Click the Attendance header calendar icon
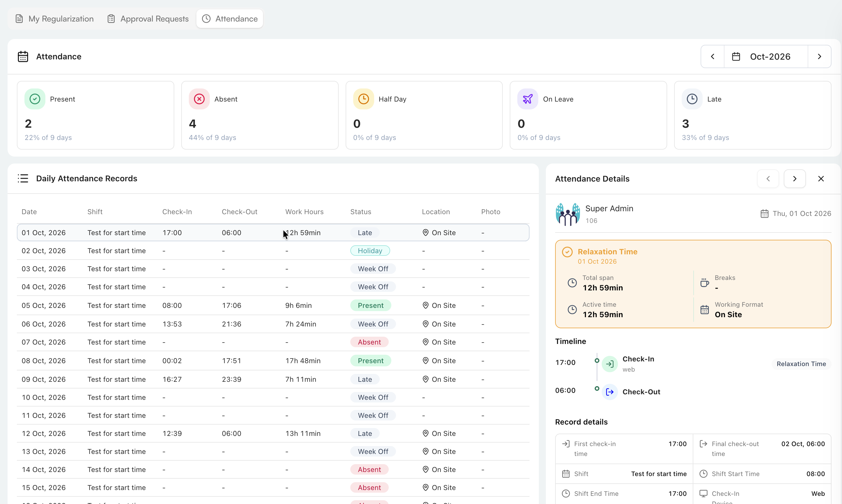This screenshot has height=504, width=842. pyautogui.click(x=23, y=56)
